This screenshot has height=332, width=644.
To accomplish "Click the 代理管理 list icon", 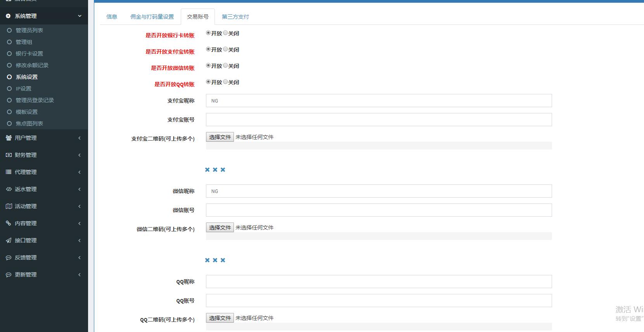I will pos(9,172).
